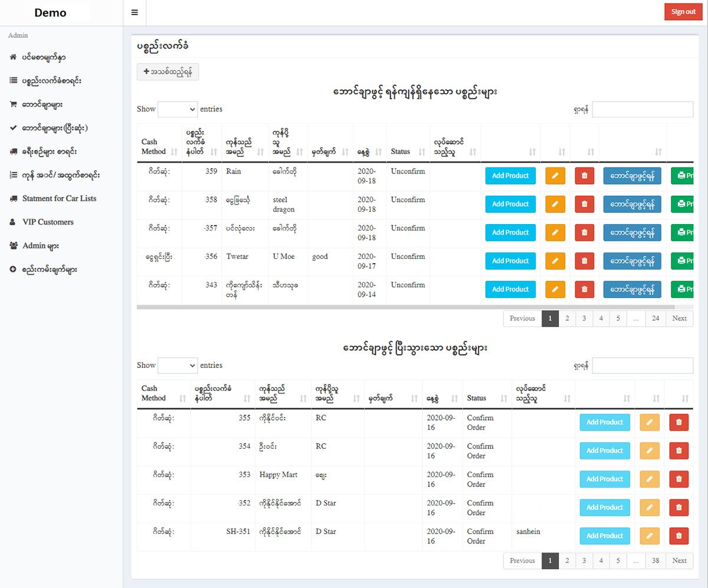Click the green printer icon on the Twetar row

click(x=683, y=261)
